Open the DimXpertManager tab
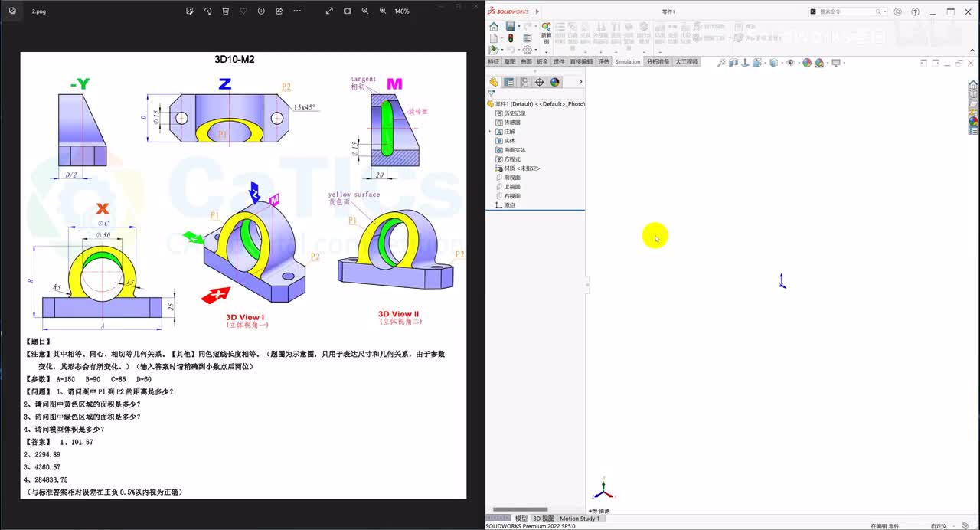The width and height of the screenshot is (980, 530). [x=540, y=82]
